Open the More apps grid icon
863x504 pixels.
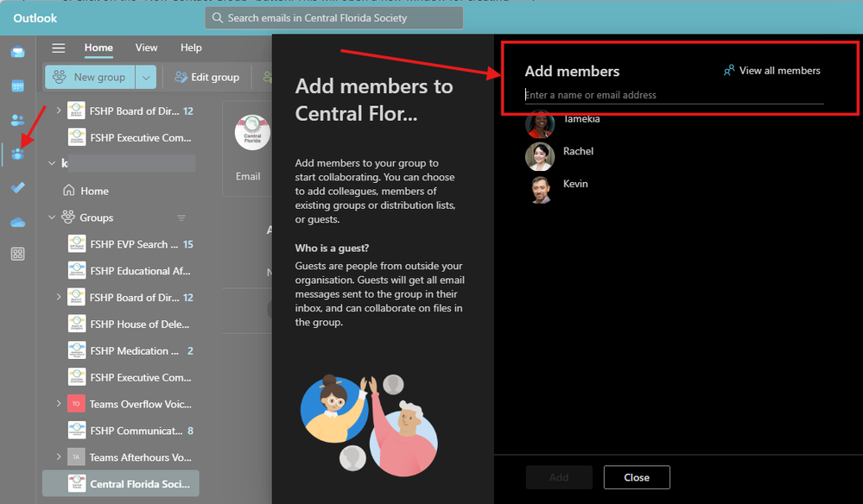17,254
